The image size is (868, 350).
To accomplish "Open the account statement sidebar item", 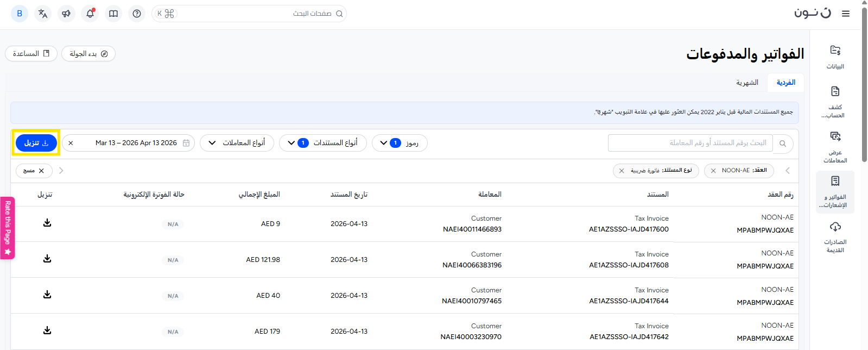I will 835,102.
